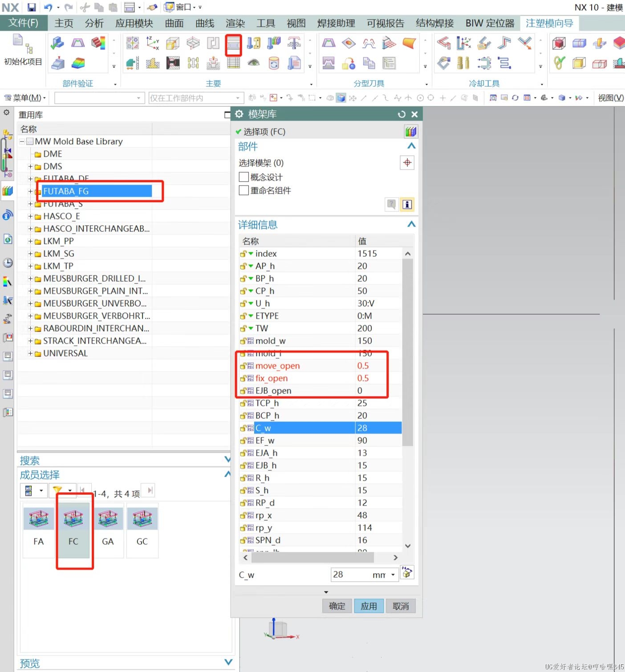
Task: Switch to the 主页 tab
Action: click(x=64, y=23)
